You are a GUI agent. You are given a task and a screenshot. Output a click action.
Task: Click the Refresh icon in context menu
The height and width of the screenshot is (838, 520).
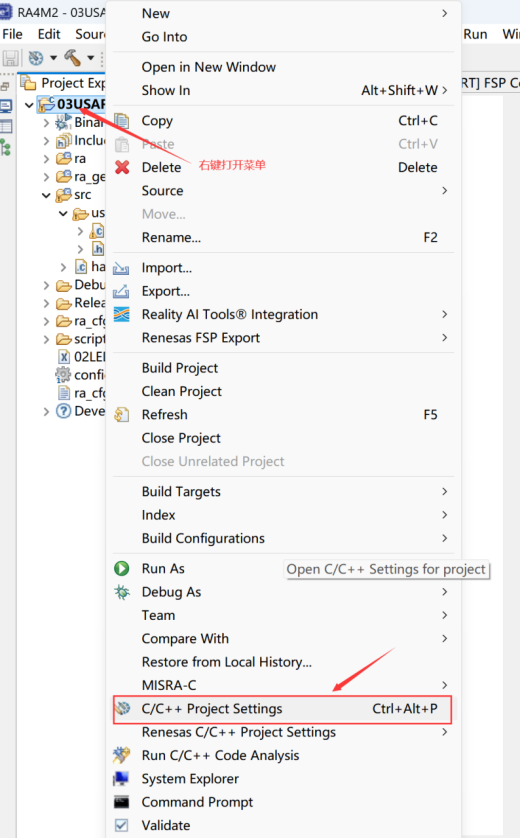tap(122, 415)
